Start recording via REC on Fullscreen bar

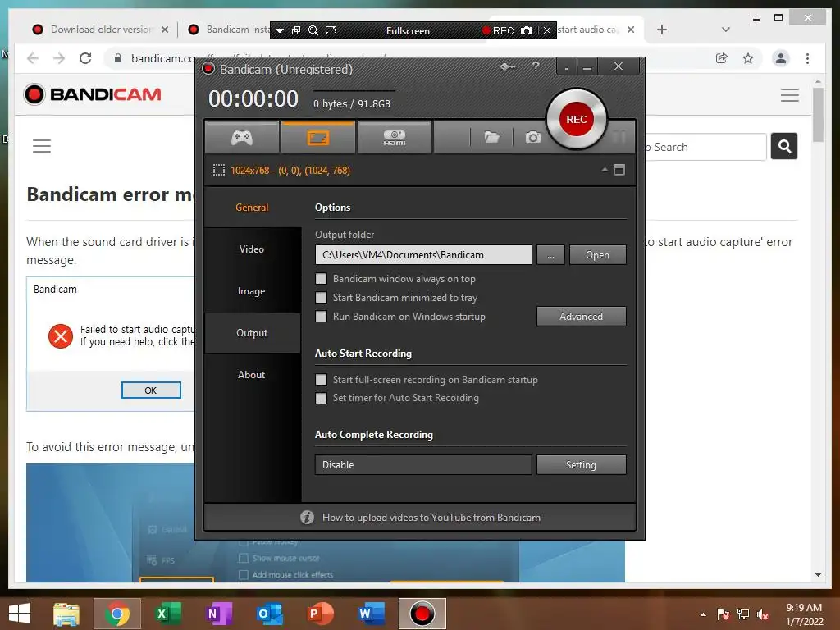498,30
